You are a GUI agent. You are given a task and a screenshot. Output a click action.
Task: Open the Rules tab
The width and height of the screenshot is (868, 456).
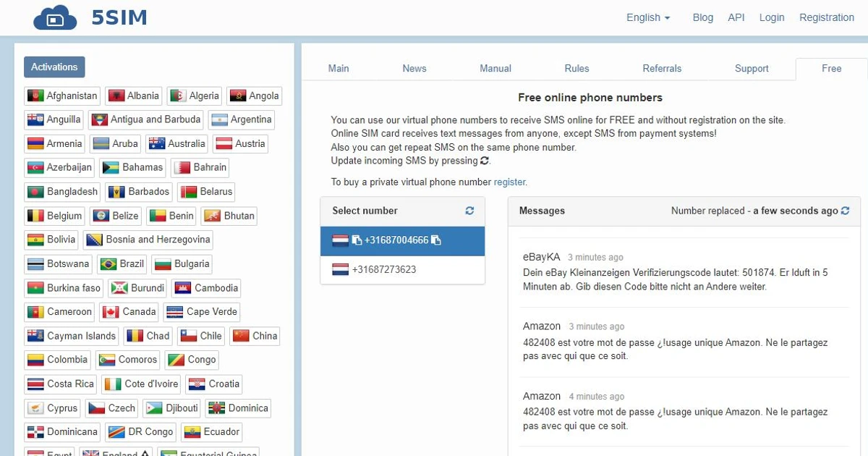pos(576,68)
